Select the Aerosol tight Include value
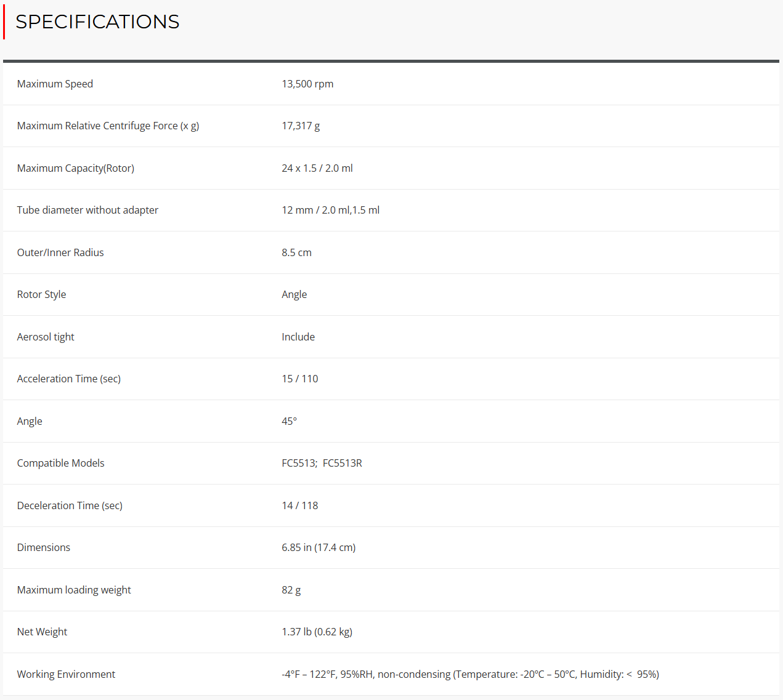Image resolution: width=783 pixels, height=700 pixels. pos(298,337)
